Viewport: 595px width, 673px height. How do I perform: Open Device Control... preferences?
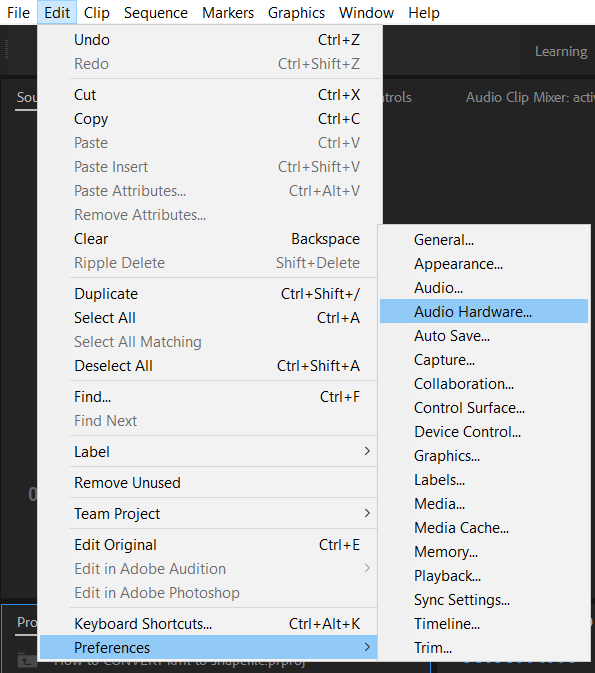[x=484, y=432]
